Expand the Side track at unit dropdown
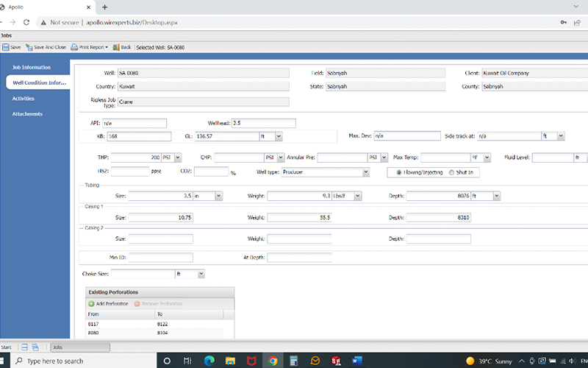588x368 pixels. (x=561, y=136)
